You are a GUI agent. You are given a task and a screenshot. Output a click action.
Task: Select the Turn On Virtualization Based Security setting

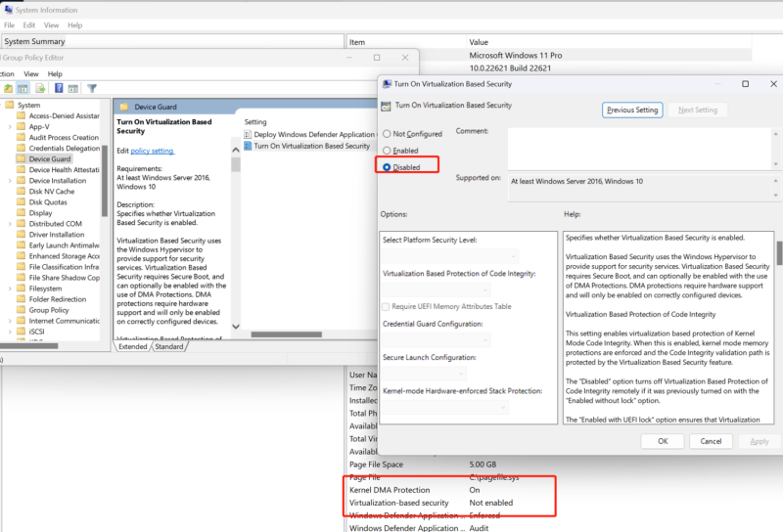coord(311,146)
